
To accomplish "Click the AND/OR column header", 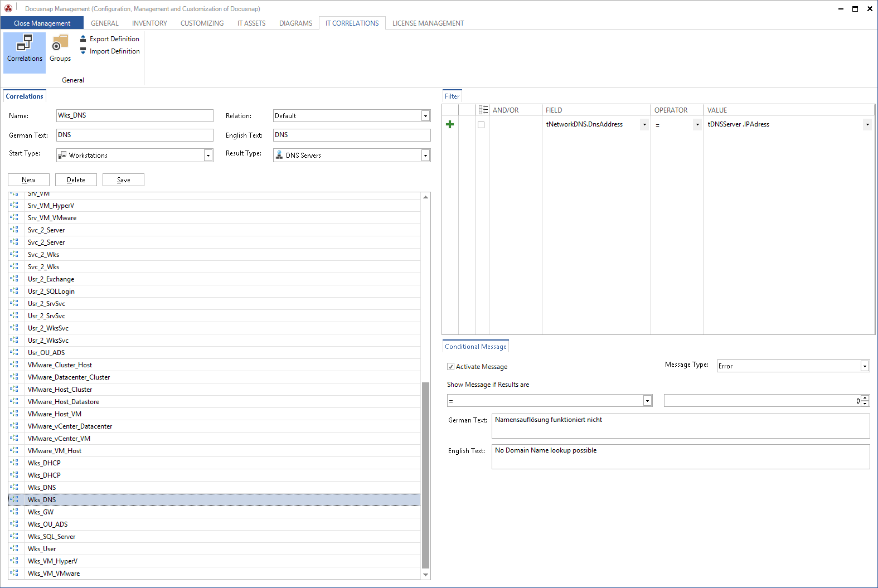I will tap(516, 110).
